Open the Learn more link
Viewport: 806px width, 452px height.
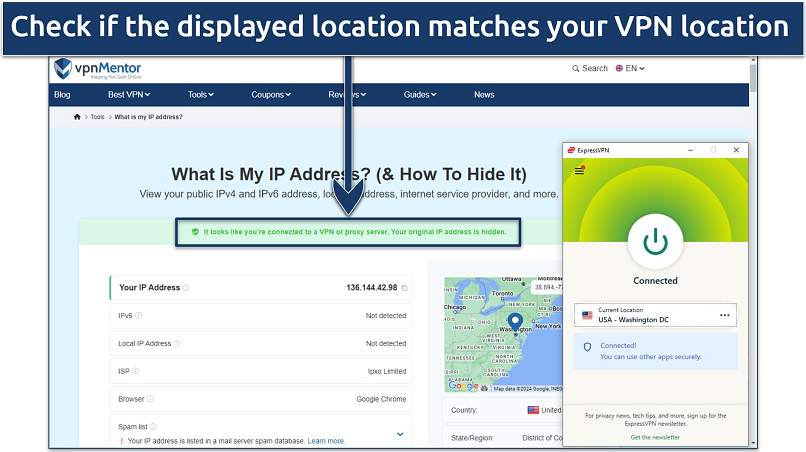point(326,441)
